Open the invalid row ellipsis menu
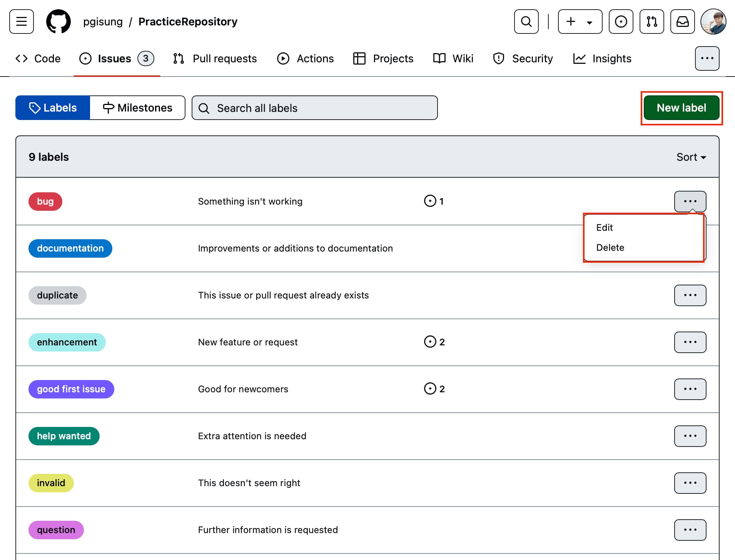This screenshot has height=560, width=735. point(690,483)
